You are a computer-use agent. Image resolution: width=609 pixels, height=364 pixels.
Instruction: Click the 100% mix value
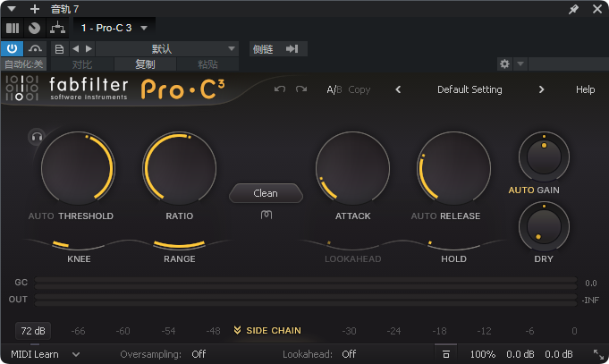pos(482,354)
